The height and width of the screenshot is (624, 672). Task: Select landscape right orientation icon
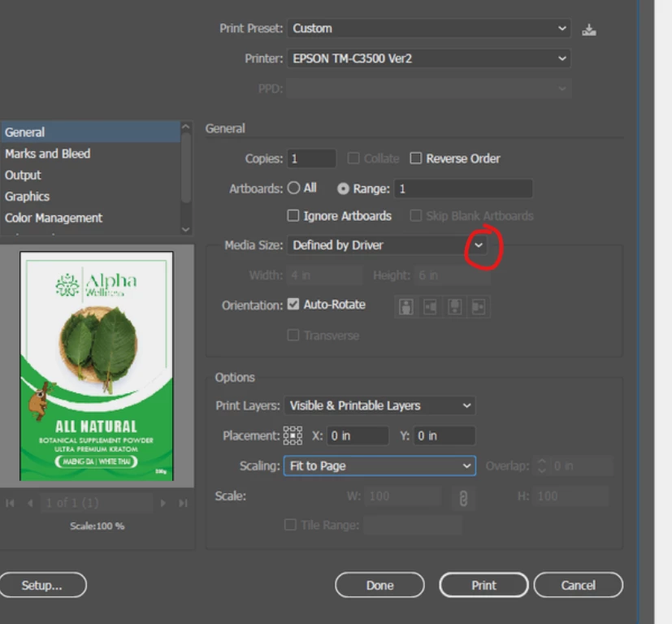[x=479, y=307]
